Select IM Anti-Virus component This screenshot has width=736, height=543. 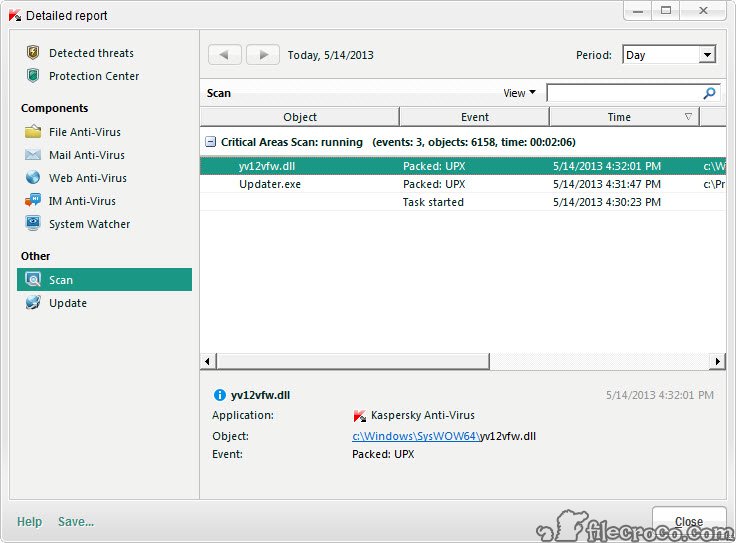click(x=82, y=201)
